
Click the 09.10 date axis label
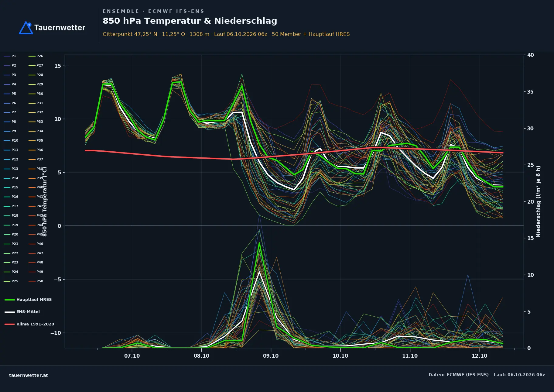pyautogui.click(x=271, y=356)
